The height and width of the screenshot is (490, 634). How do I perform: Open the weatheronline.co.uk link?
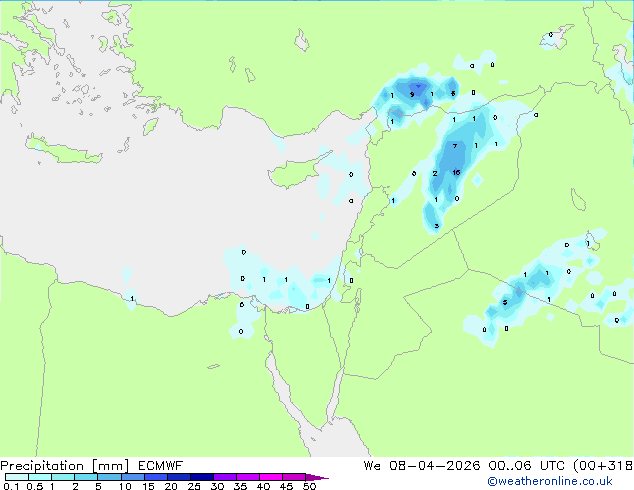(550, 481)
